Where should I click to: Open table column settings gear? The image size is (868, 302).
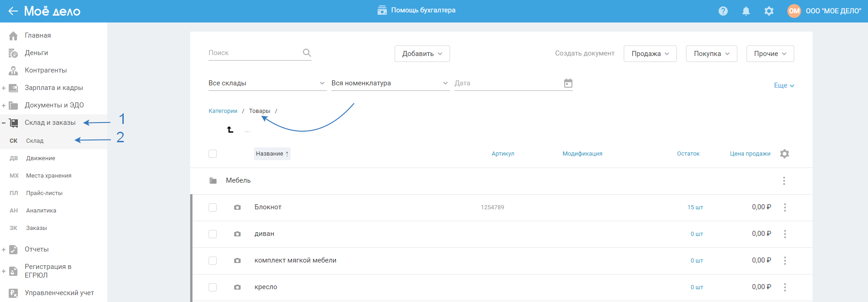click(784, 154)
